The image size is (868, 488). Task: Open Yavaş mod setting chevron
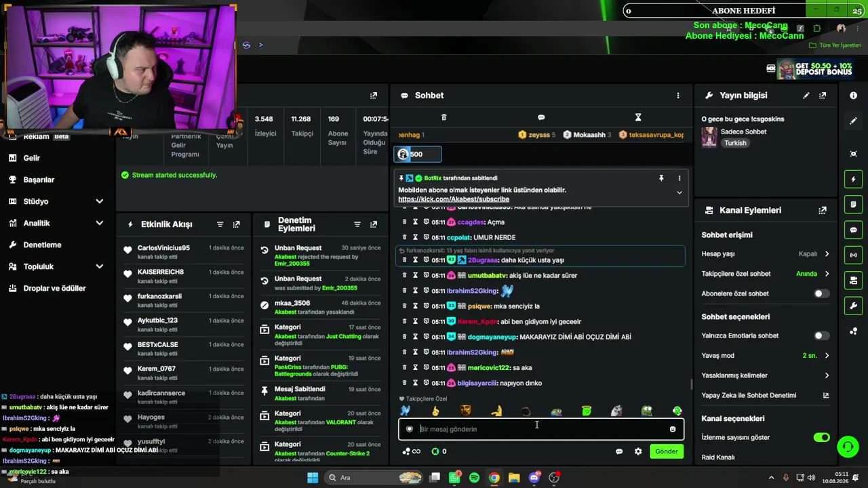(827, 356)
